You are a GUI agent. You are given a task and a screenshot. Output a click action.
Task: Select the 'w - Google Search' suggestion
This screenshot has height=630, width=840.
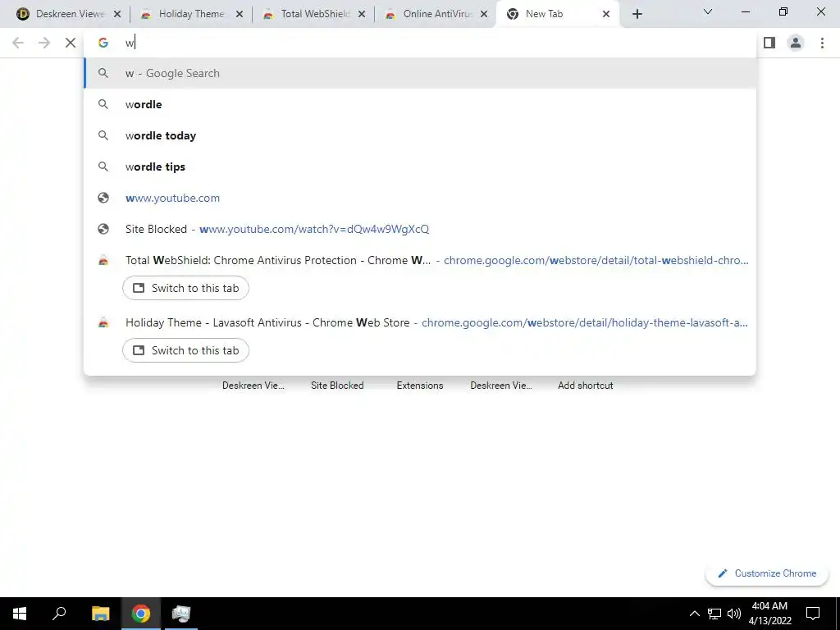click(420, 73)
